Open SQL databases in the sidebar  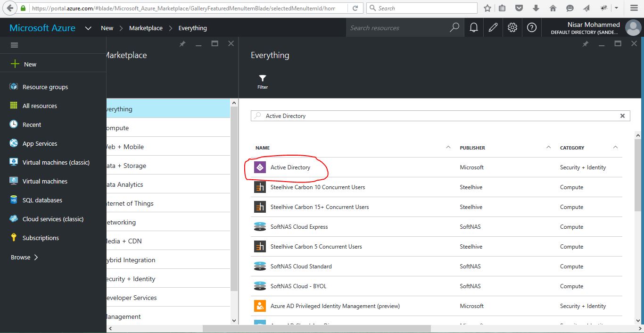point(42,200)
